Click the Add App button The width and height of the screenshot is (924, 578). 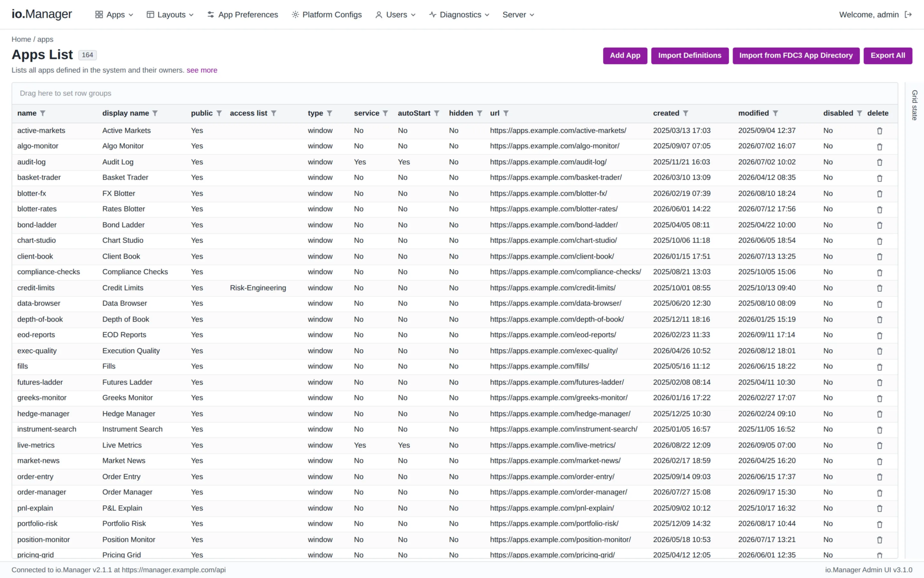625,55
